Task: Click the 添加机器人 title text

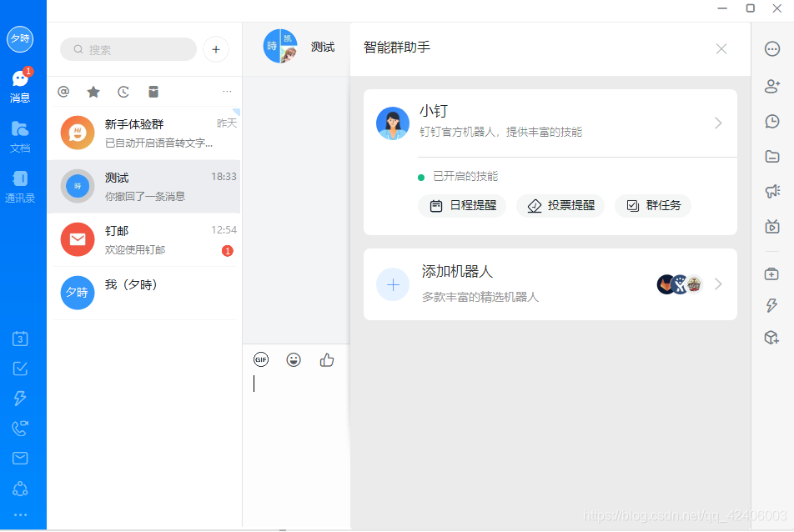Action: [x=457, y=272]
